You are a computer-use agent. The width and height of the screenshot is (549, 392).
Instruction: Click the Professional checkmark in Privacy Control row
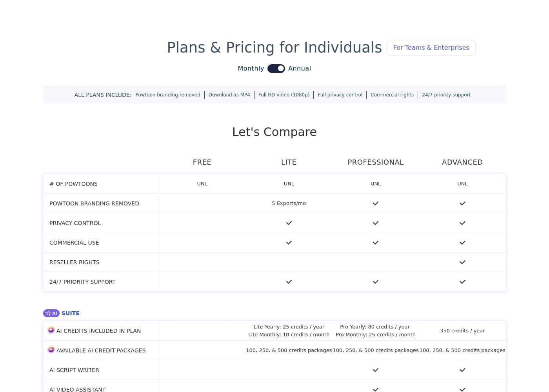point(376,223)
